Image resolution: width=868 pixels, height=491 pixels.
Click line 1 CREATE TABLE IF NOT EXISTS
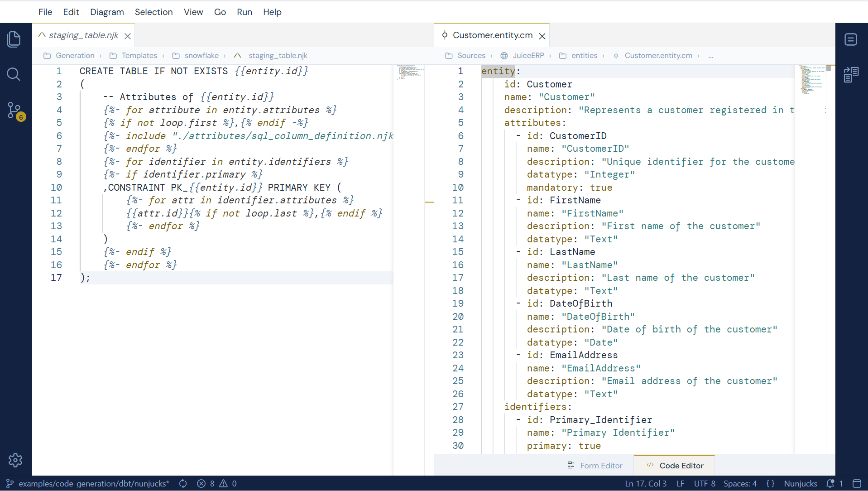[x=153, y=71]
